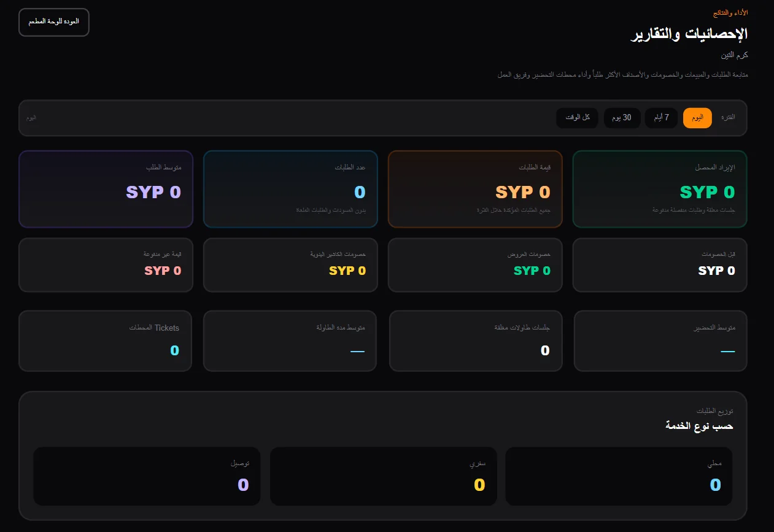
Task: Open the قبل الخصومات before discounts card
Action: [x=660, y=265]
